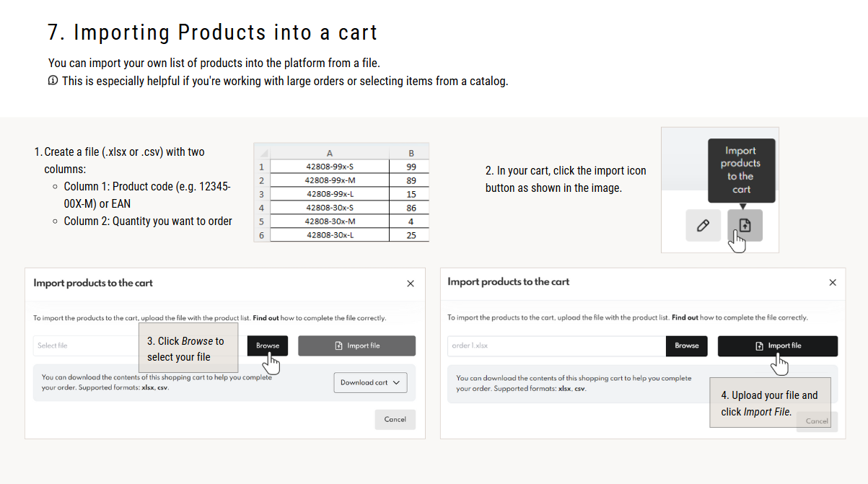Screen dimensions: 868x484
Task: Close the dialog showing order1.xlsx
Action: pos(833,283)
